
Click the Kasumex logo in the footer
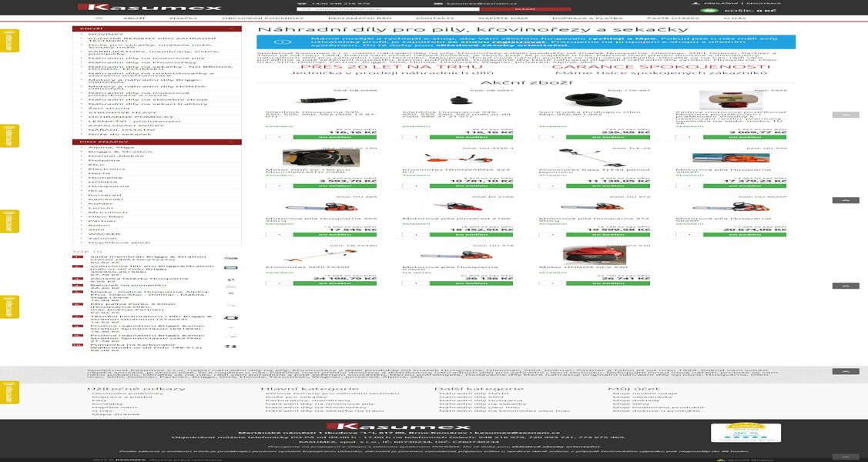(397, 427)
